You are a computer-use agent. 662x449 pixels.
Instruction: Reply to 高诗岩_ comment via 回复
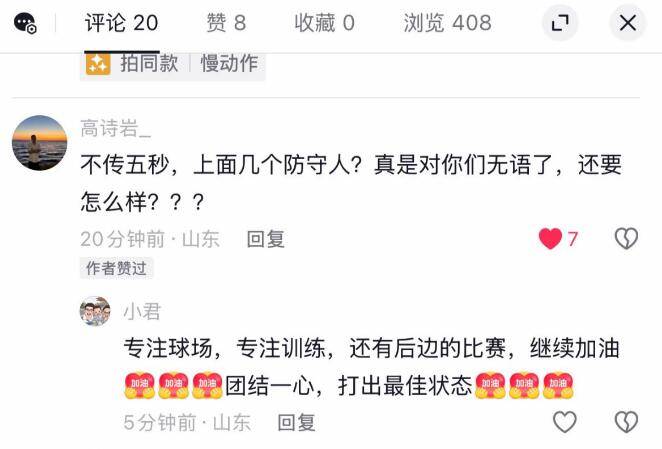click(x=266, y=239)
